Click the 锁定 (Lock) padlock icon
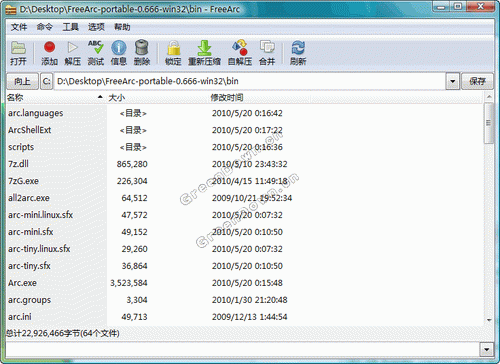500x364 pixels. pos(173,48)
